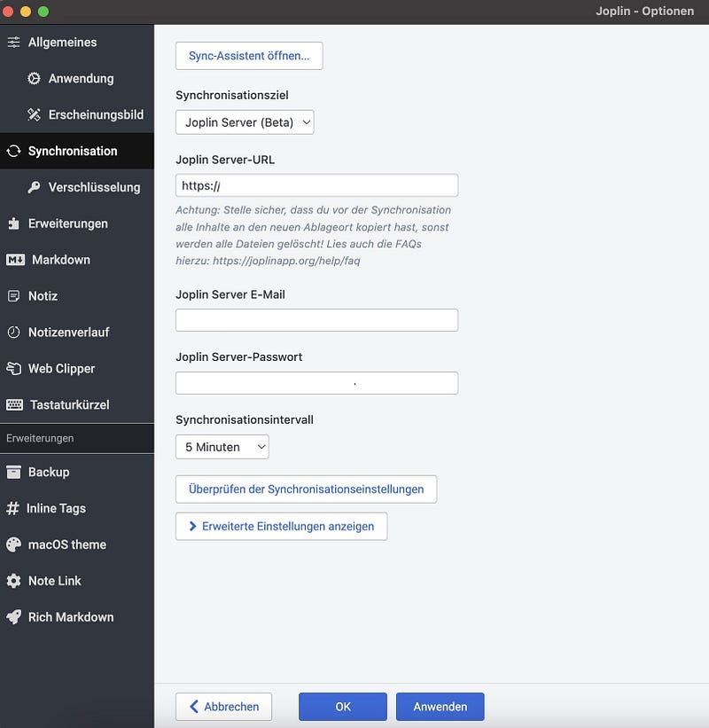Viewport: 709px width, 728px height.
Task: Expand Erweiterte Einstellungen anzeigen
Action: point(281,526)
